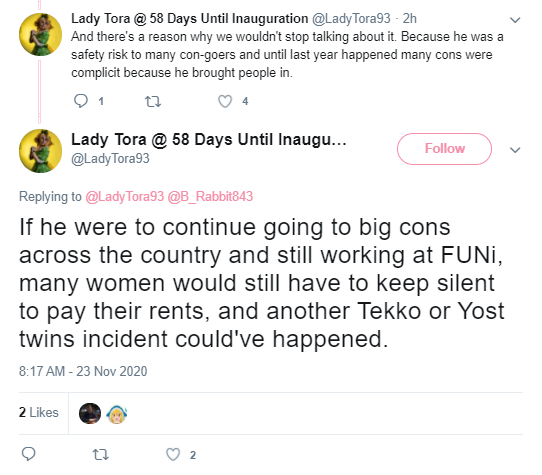Reply to the first tweet

[81, 101]
